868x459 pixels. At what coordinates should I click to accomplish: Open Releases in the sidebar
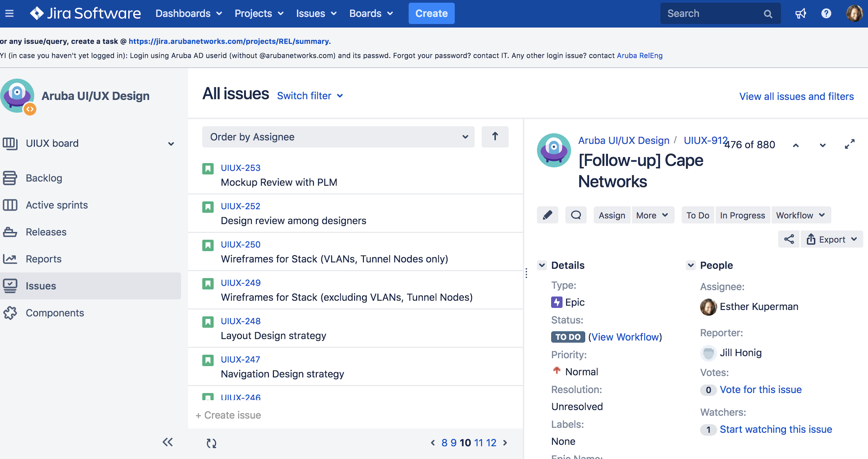point(90,232)
